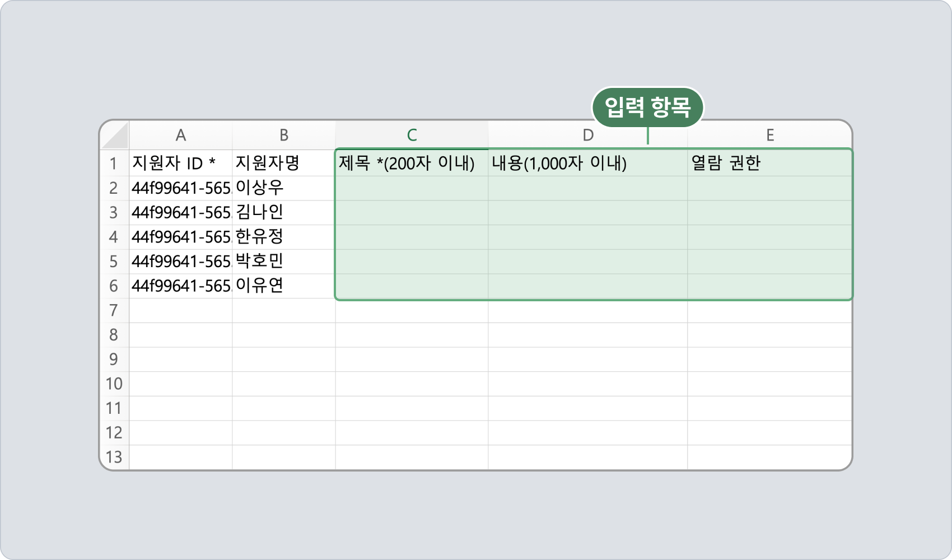
Task: Select the cell containing 이상우
Action: pos(284,188)
